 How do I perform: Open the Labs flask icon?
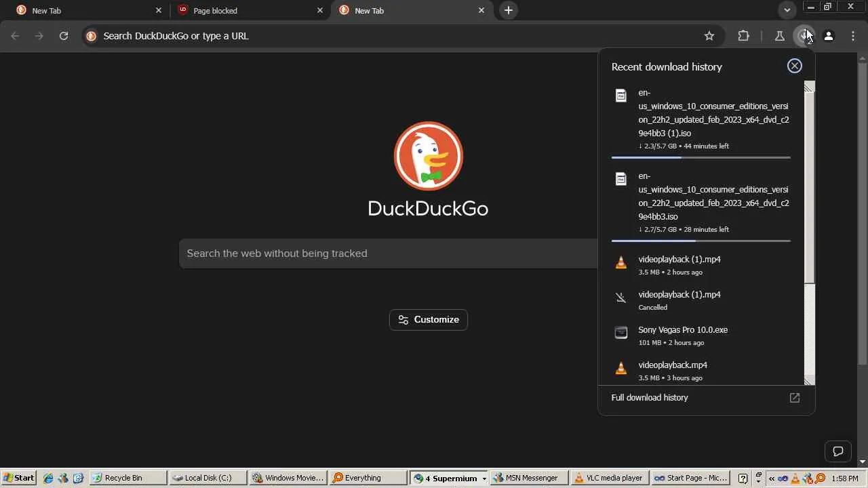point(779,36)
